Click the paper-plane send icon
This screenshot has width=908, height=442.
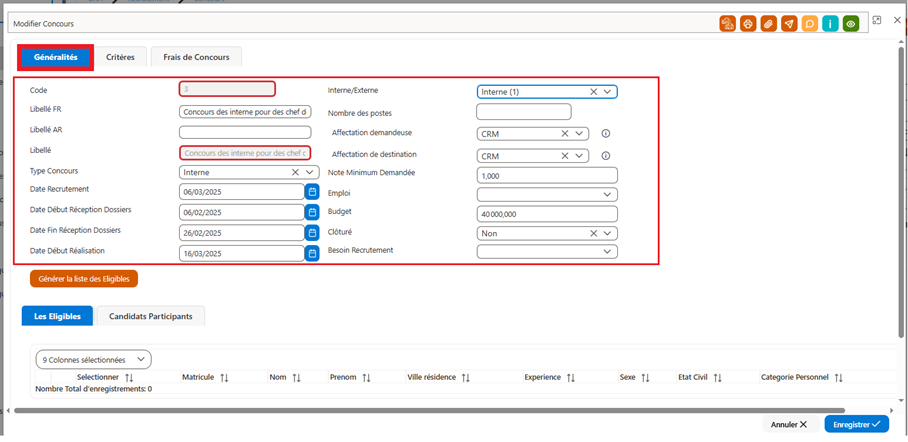pyautogui.click(x=789, y=24)
